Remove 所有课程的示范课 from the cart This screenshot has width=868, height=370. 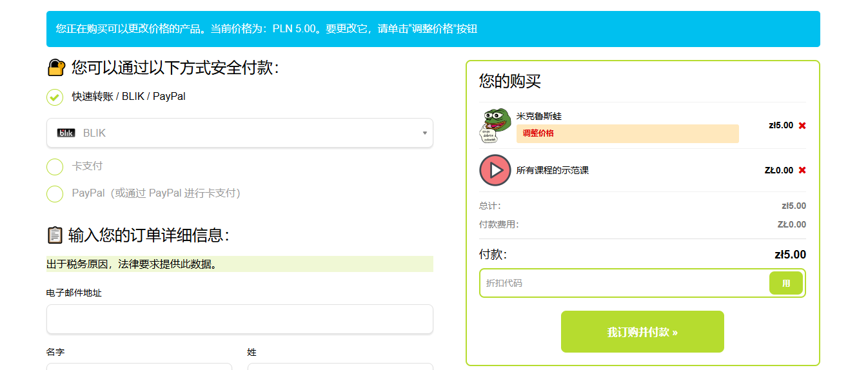coord(802,170)
